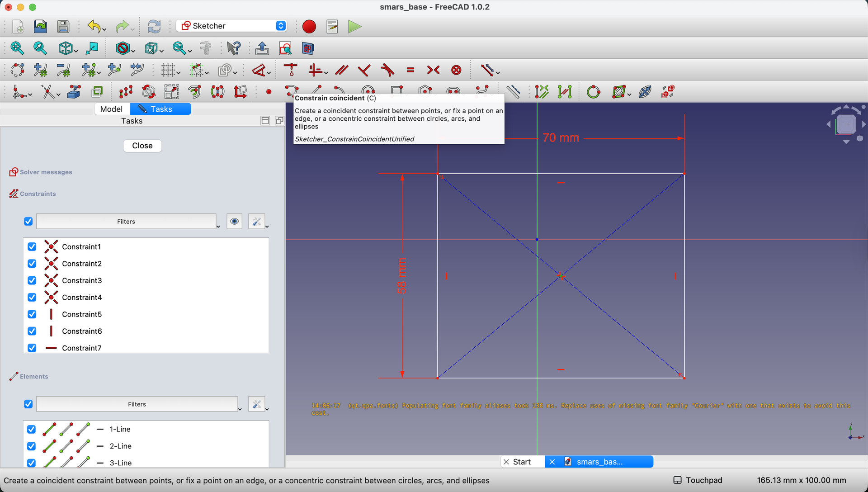Select the Constrain block tool
868x492 pixels.
(457, 70)
